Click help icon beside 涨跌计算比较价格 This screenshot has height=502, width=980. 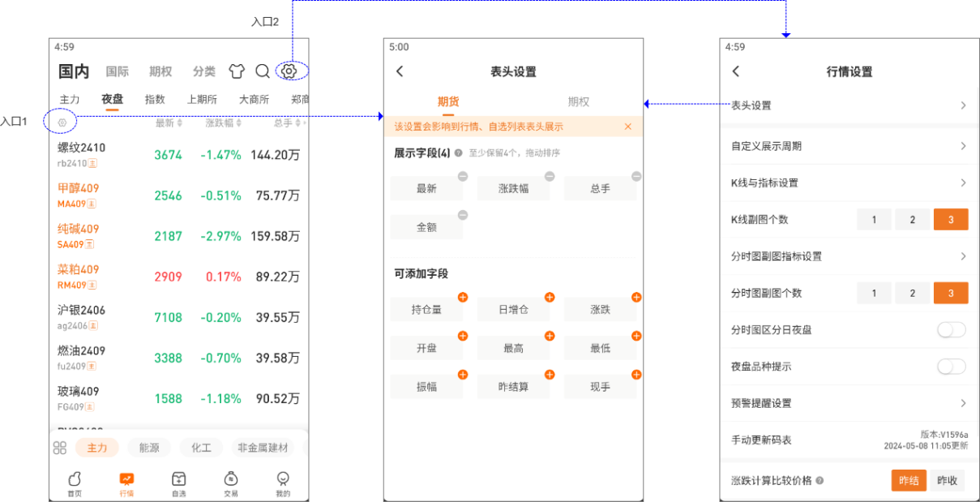pos(820,481)
